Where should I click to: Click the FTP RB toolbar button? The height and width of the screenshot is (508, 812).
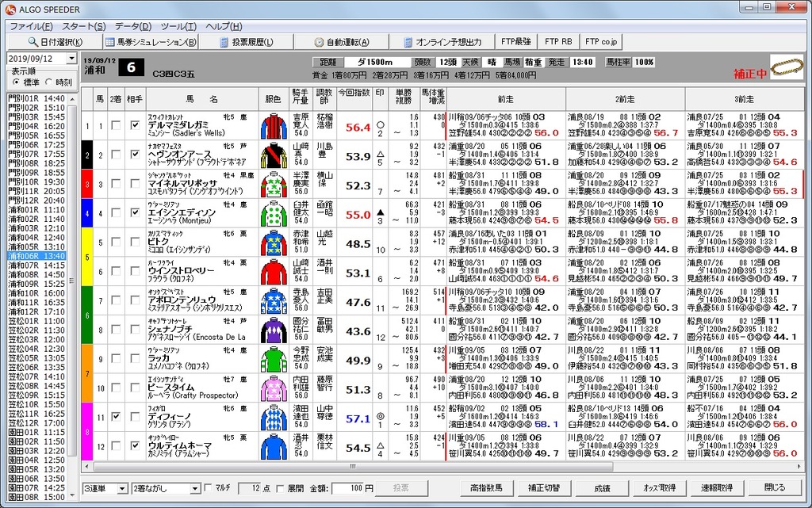pyautogui.click(x=558, y=41)
